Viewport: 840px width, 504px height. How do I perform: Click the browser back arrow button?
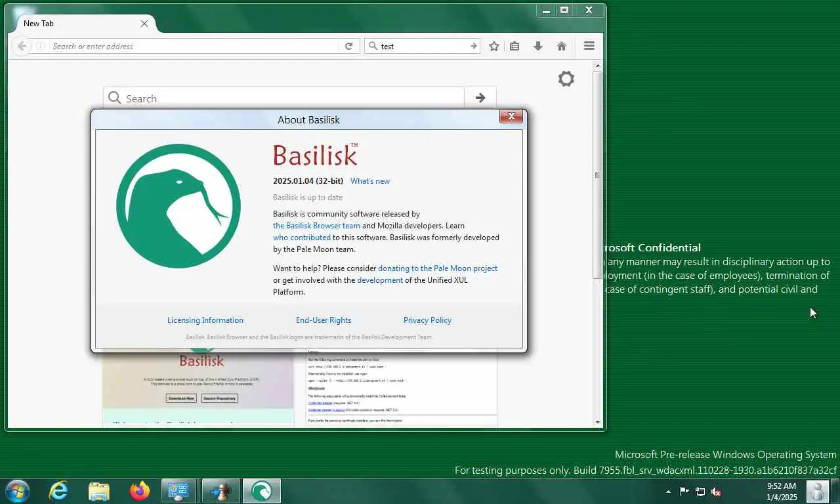[x=22, y=46]
